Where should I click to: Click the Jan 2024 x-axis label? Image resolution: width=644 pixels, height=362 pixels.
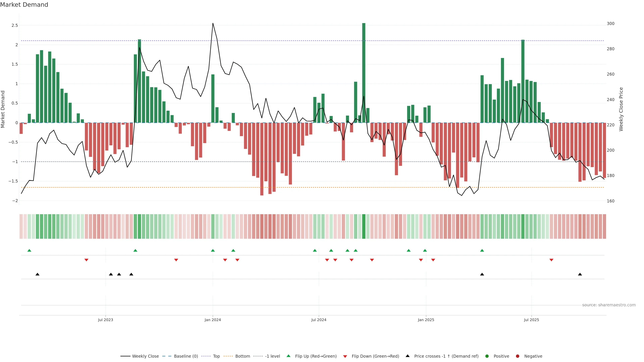coord(212,320)
